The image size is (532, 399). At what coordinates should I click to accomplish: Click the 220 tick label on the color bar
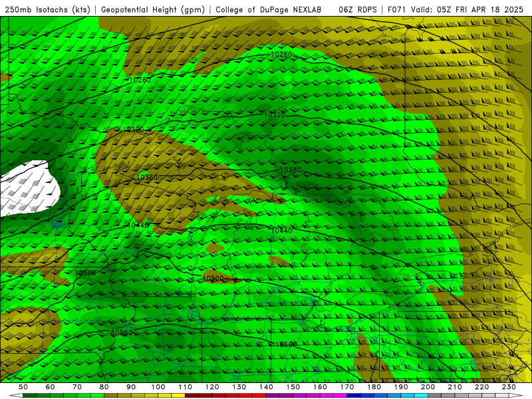pyautogui.click(x=482, y=387)
